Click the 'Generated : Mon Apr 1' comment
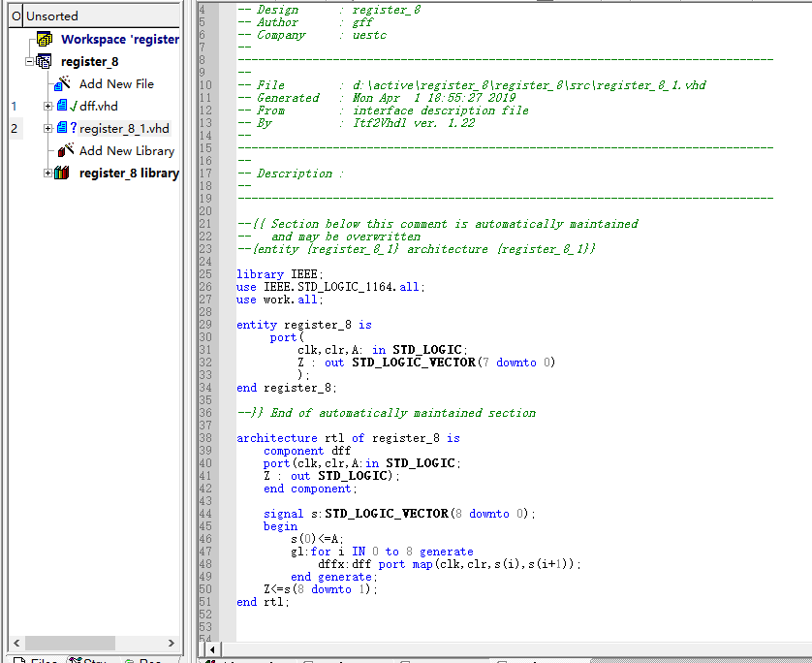The width and height of the screenshot is (812, 663). point(377,98)
